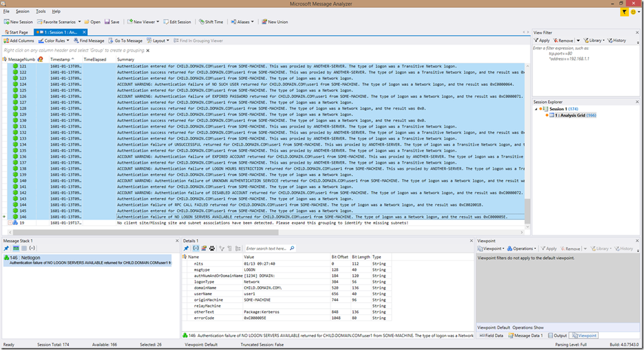Screen dimensions: 644x350
Task: Open the Tools menu
Action: (x=41, y=12)
